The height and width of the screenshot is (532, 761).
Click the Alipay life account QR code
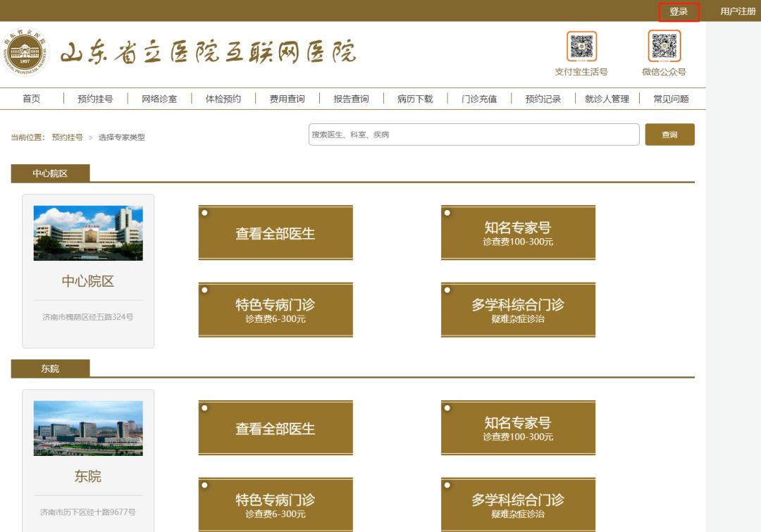tap(581, 47)
